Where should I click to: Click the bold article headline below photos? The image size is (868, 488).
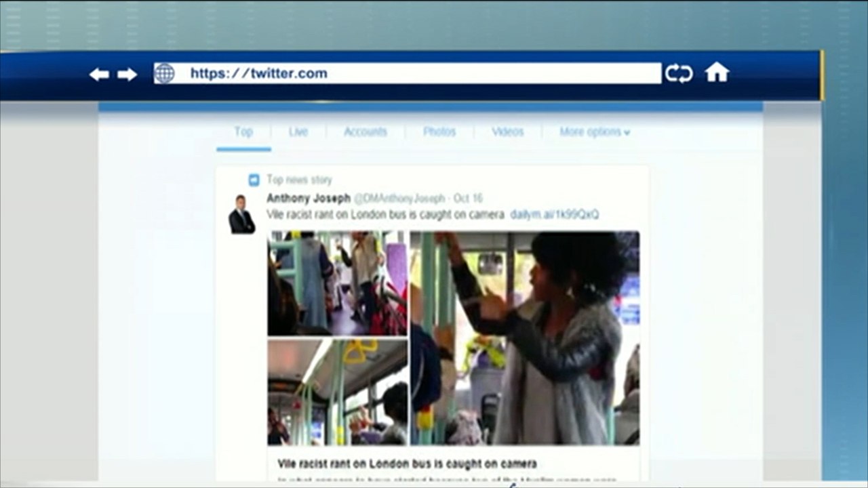coord(407,464)
